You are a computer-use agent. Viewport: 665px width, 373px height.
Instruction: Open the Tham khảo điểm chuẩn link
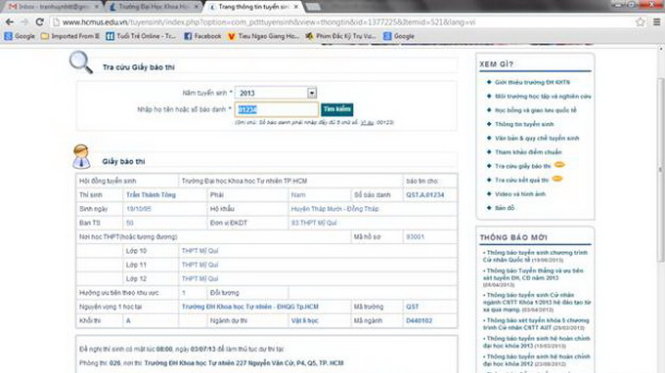[528, 152]
